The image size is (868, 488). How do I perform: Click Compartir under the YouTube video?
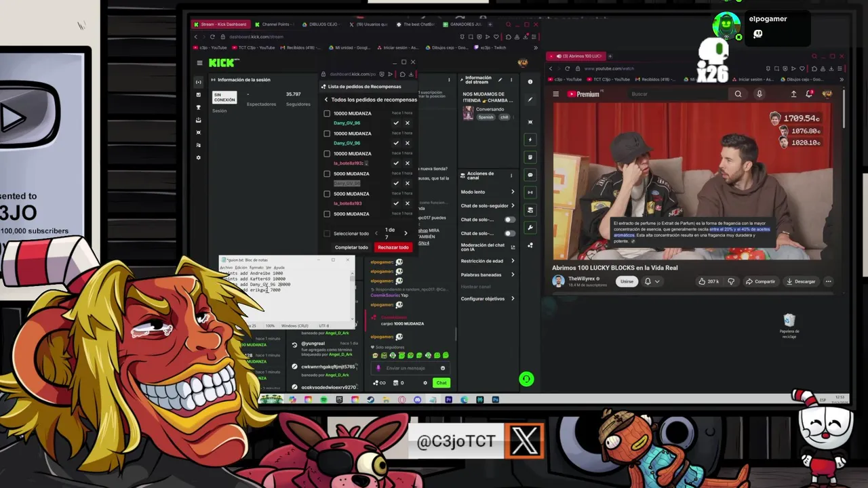click(x=760, y=281)
